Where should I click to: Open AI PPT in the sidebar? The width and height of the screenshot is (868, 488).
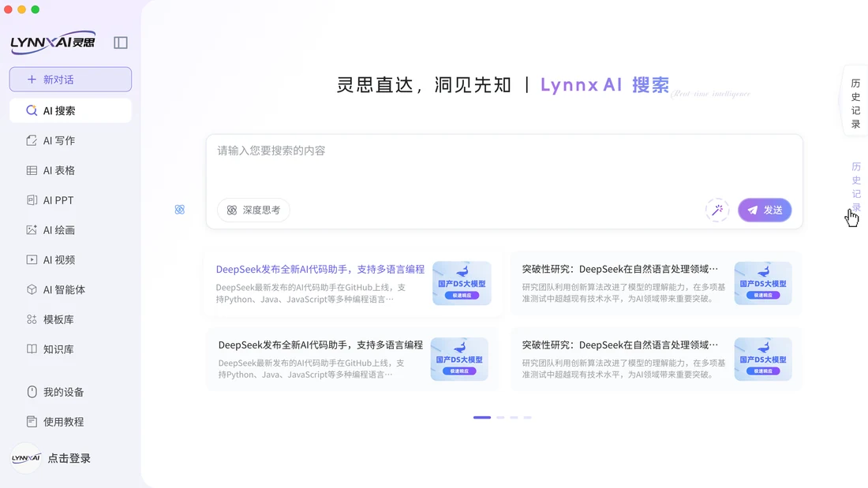point(70,200)
